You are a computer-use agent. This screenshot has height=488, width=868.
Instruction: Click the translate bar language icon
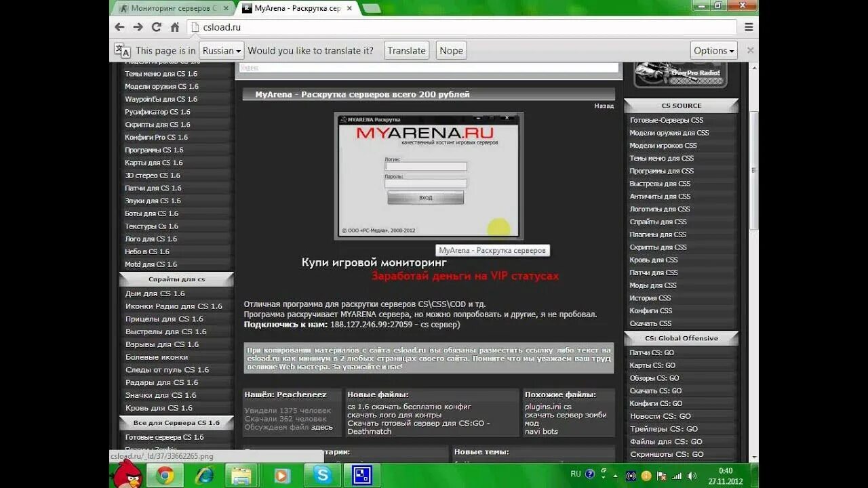(122, 50)
